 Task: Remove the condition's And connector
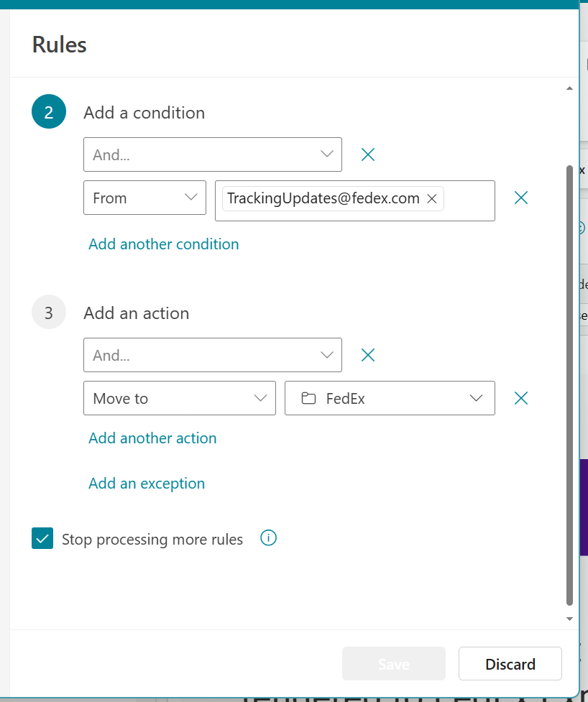[x=367, y=154]
